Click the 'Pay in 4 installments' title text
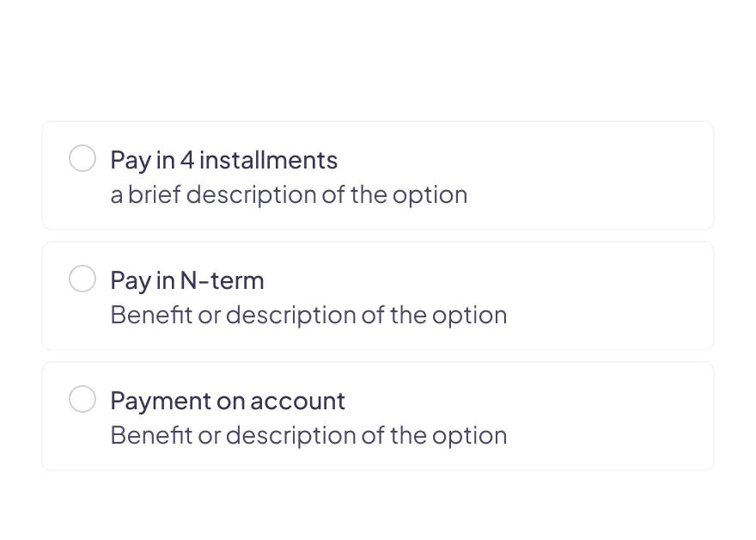 223,160
